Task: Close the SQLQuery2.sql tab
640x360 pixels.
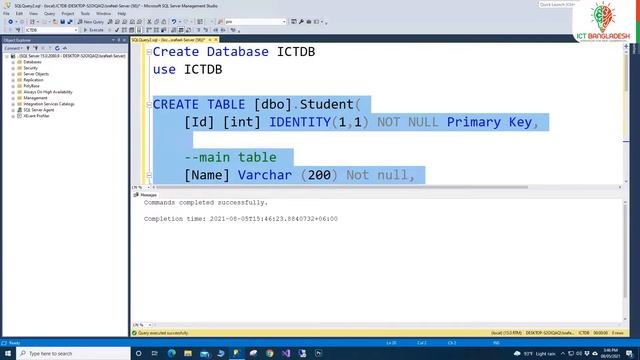Action: 216,40
